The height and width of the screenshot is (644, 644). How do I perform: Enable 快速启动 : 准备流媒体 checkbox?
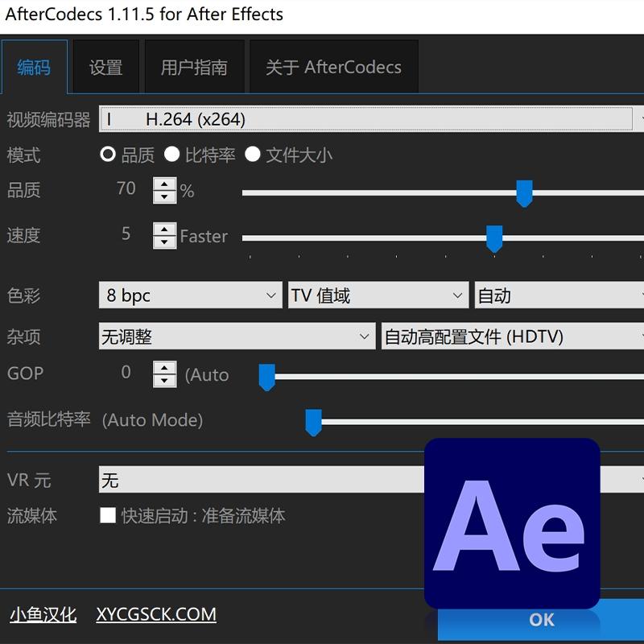click(108, 515)
